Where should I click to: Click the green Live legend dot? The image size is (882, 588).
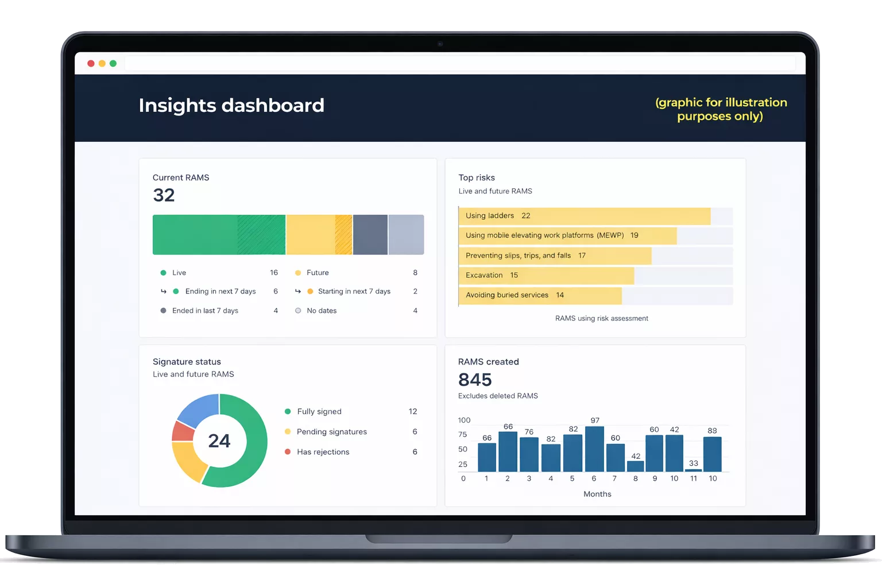pyautogui.click(x=163, y=273)
